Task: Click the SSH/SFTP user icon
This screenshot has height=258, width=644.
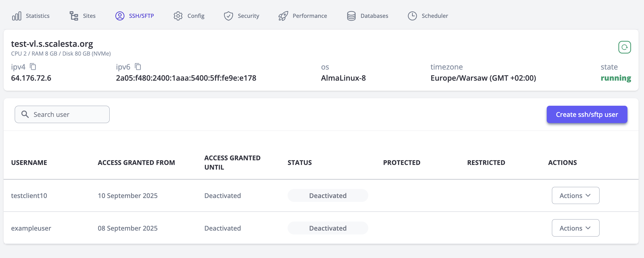Action: [x=120, y=16]
